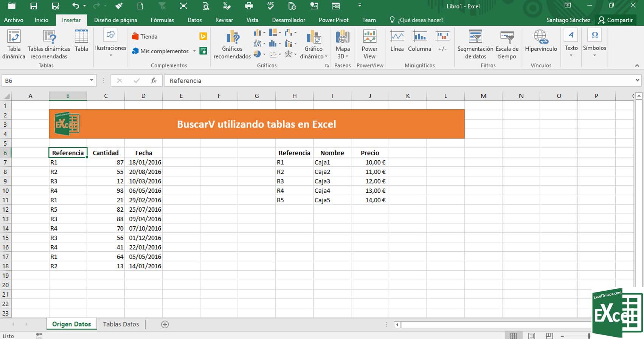Switch to Normal view in status bar

pyautogui.click(x=514, y=336)
